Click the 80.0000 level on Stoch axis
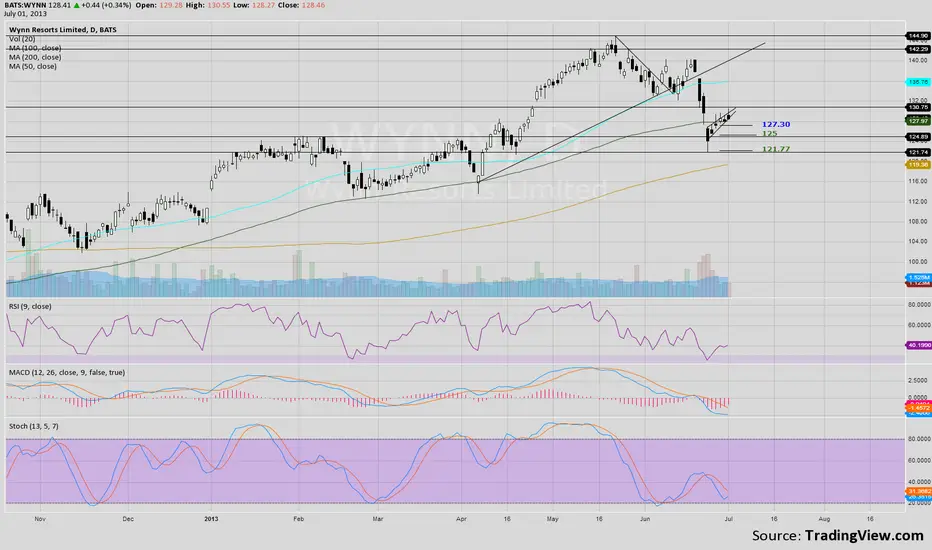932x550 pixels. [x=920, y=439]
